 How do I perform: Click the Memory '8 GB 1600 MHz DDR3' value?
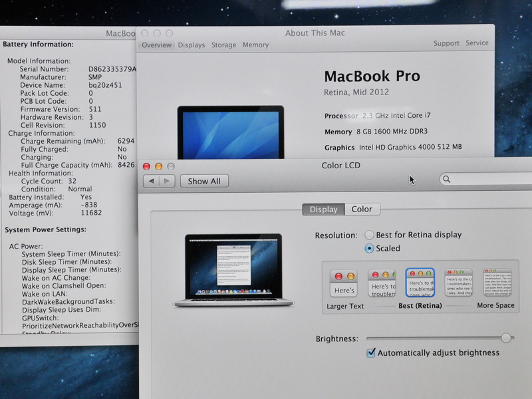click(x=392, y=131)
